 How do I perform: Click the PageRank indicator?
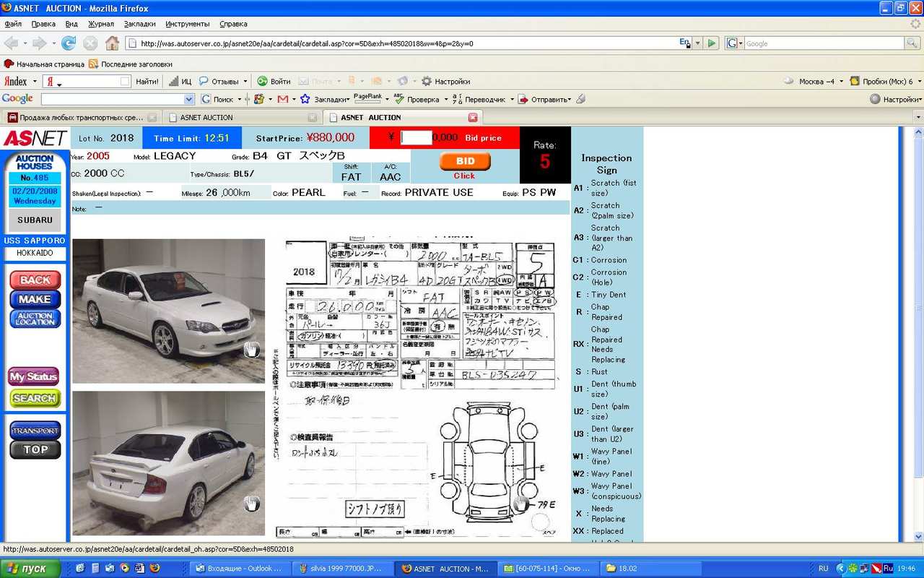point(368,98)
